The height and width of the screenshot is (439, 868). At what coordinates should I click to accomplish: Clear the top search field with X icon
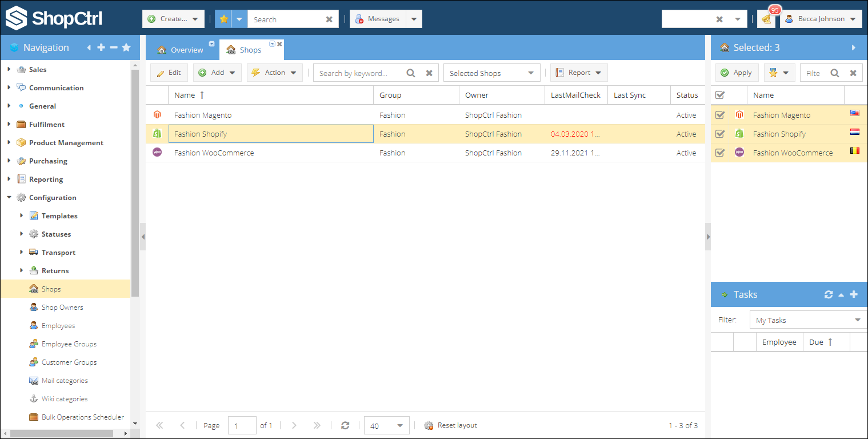(x=329, y=19)
